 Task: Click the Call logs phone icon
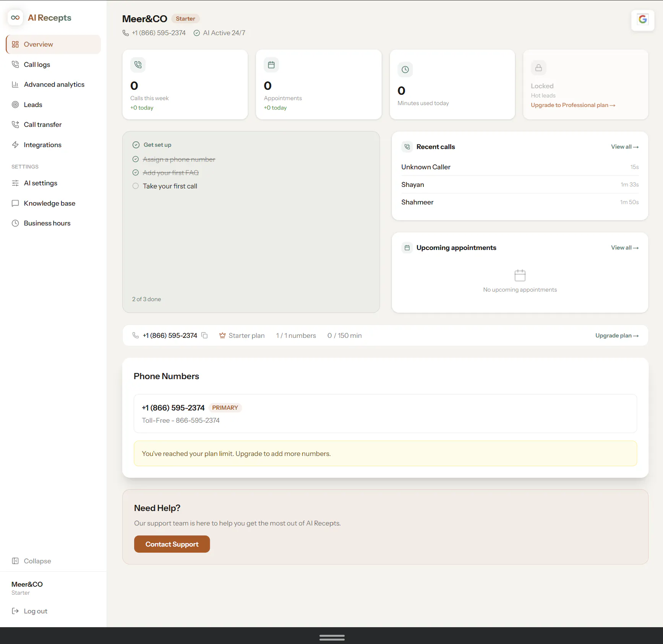pos(15,64)
